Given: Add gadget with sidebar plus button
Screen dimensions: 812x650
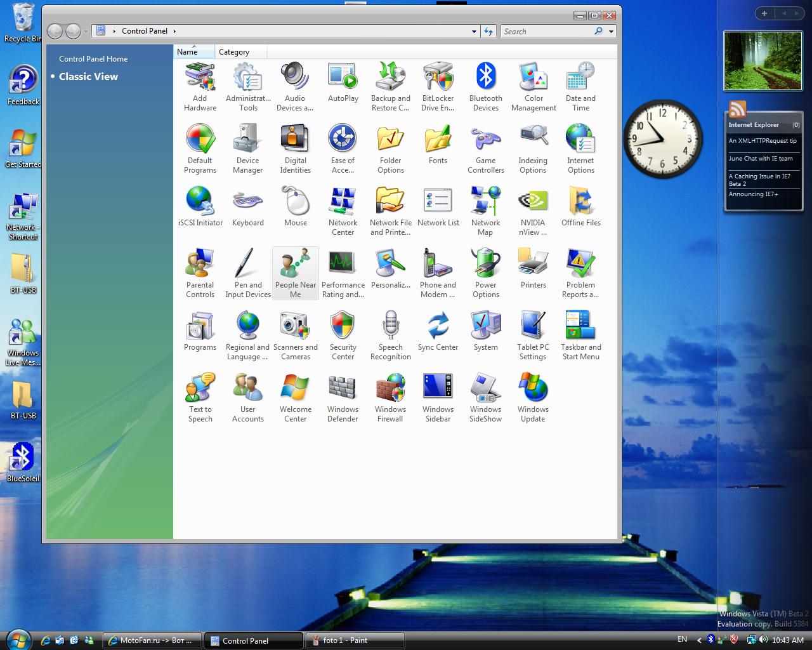Looking at the screenshot, I should point(764,13).
